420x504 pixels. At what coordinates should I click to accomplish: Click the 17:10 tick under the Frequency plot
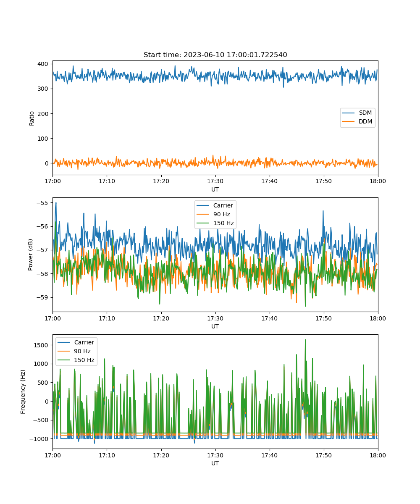[x=107, y=455]
